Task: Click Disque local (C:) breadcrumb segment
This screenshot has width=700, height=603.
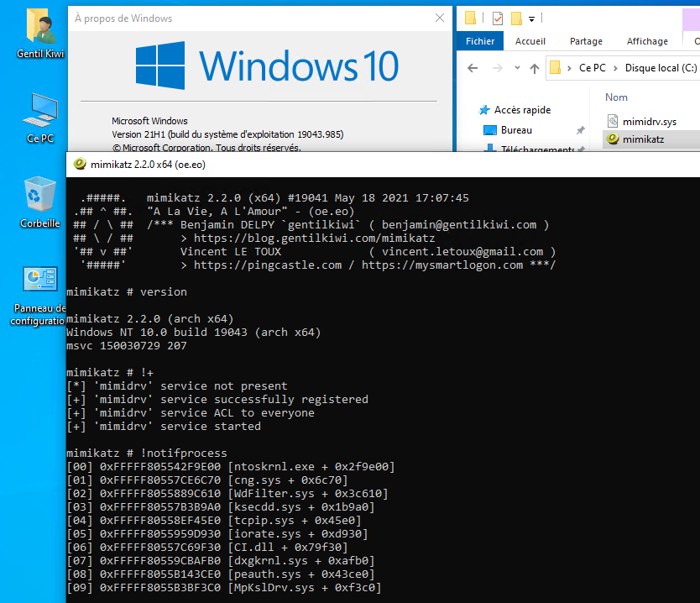Action: click(x=661, y=68)
